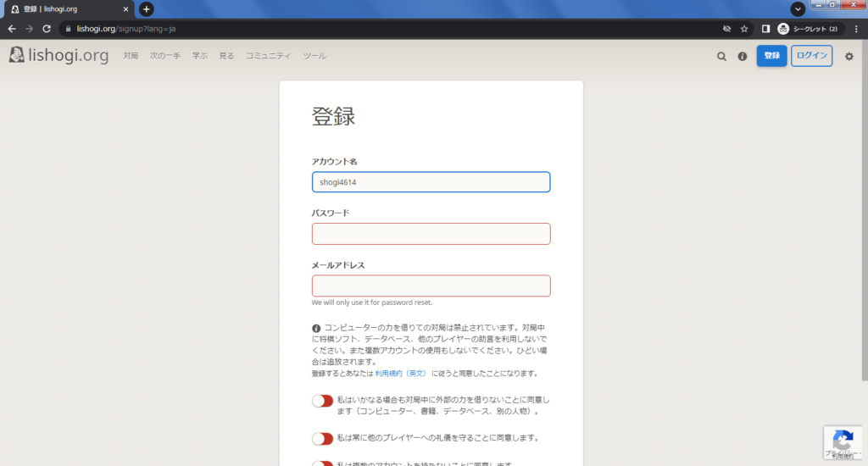868x466 pixels.
Task: Open the 利用規約（英文）link
Action: click(x=400, y=374)
